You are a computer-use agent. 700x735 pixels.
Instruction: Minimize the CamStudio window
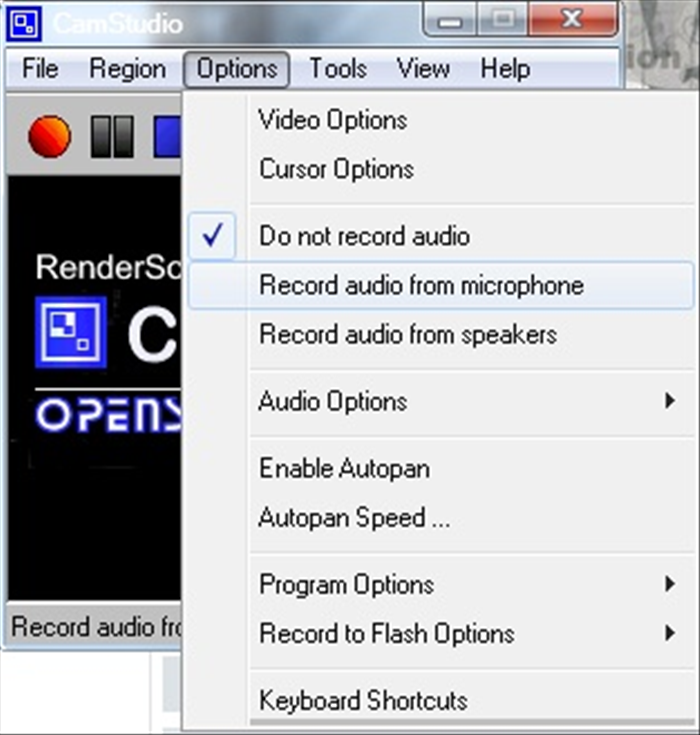tap(450, 20)
